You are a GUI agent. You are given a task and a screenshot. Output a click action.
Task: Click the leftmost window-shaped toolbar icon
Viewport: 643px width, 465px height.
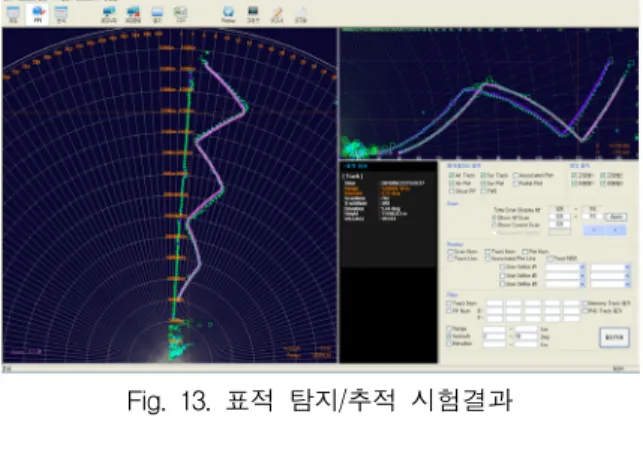point(13,14)
